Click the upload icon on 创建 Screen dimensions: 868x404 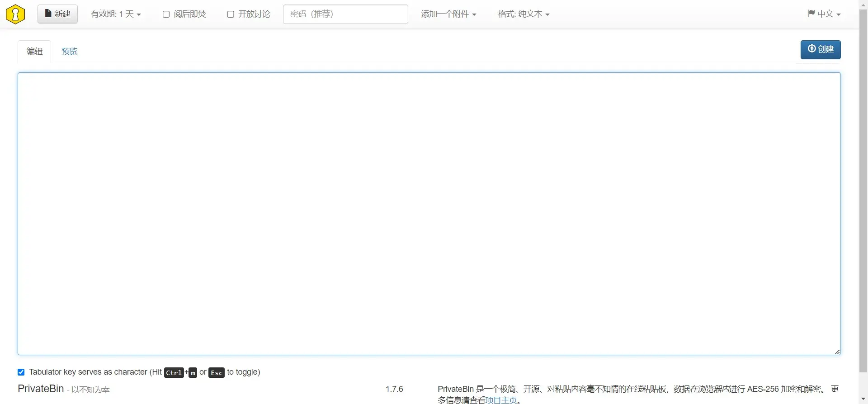(x=811, y=49)
